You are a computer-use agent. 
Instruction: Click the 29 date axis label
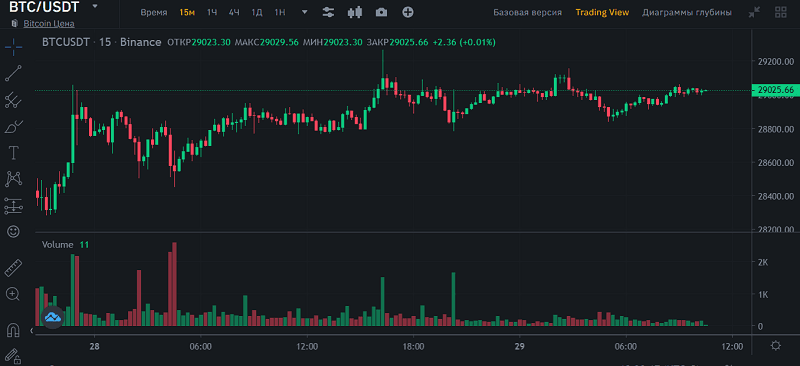(x=519, y=346)
